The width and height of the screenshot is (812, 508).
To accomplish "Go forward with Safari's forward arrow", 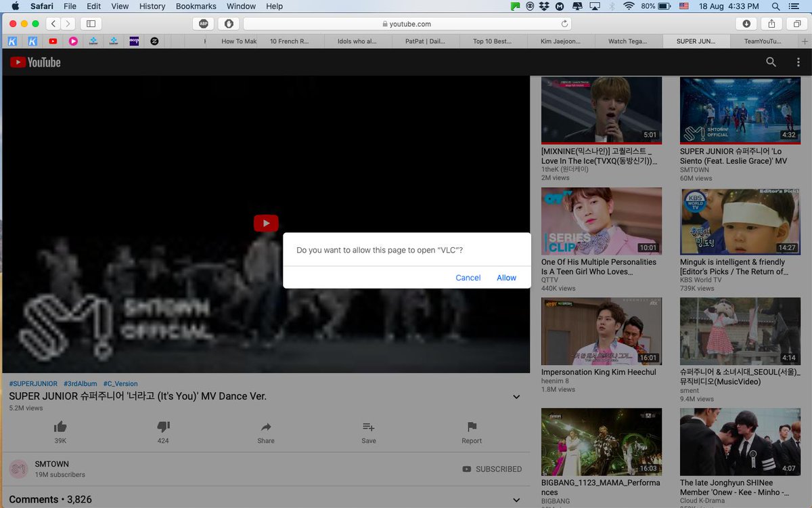I will (x=68, y=24).
